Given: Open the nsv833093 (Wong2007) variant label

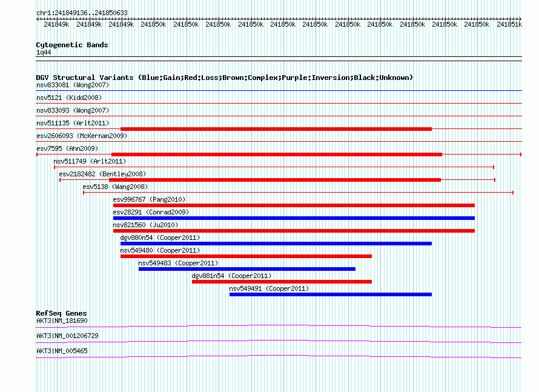Looking at the screenshot, I should pos(73,110).
